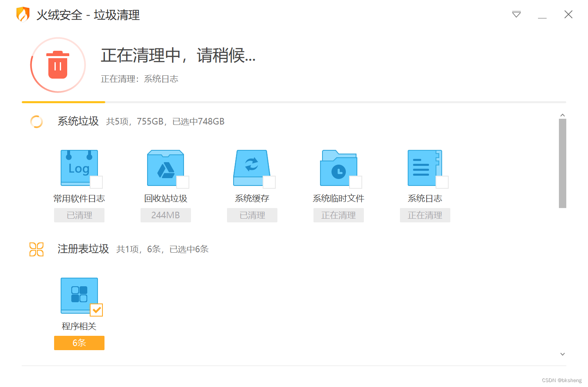Toggle the 回收站垃圾 checkbox

(x=183, y=182)
